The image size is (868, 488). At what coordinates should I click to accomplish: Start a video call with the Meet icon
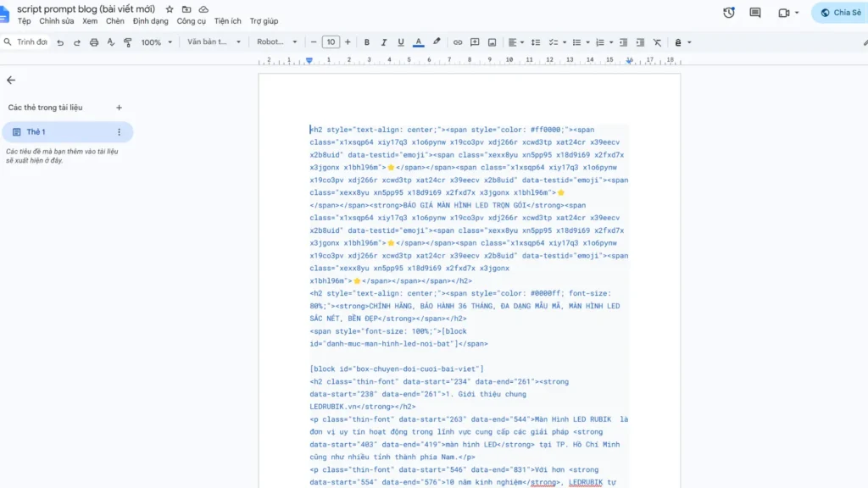(784, 13)
